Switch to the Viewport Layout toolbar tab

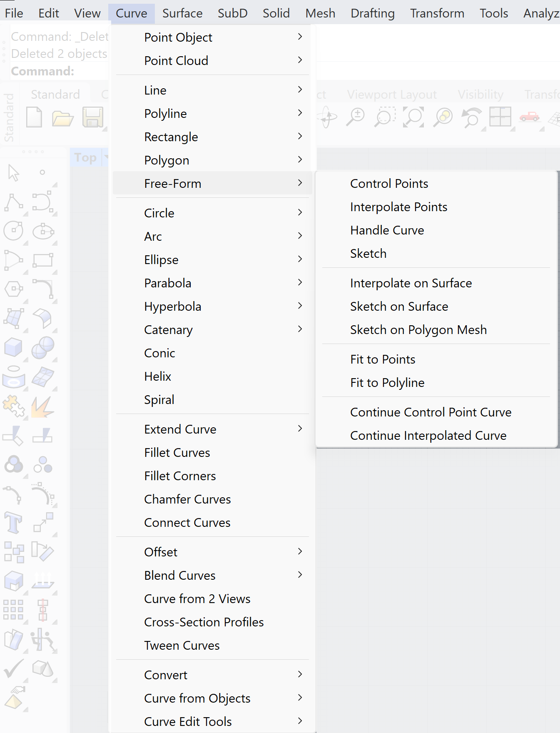tap(392, 95)
